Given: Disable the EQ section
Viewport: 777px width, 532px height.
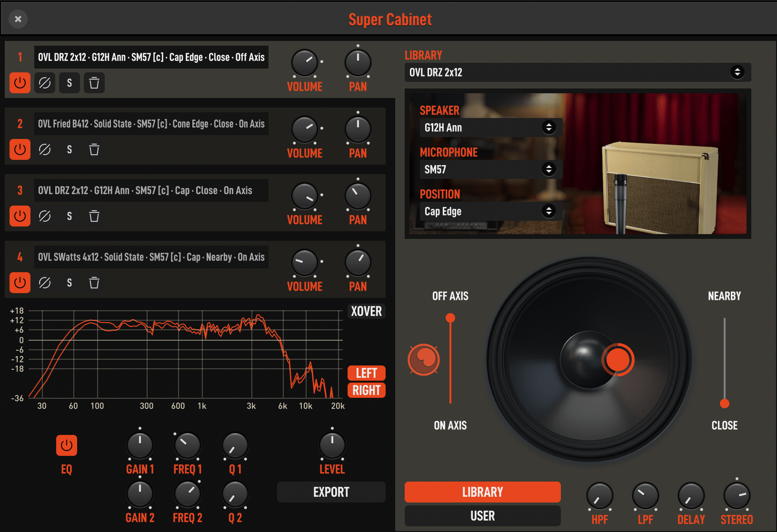Looking at the screenshot, I should tap(66, 446).
